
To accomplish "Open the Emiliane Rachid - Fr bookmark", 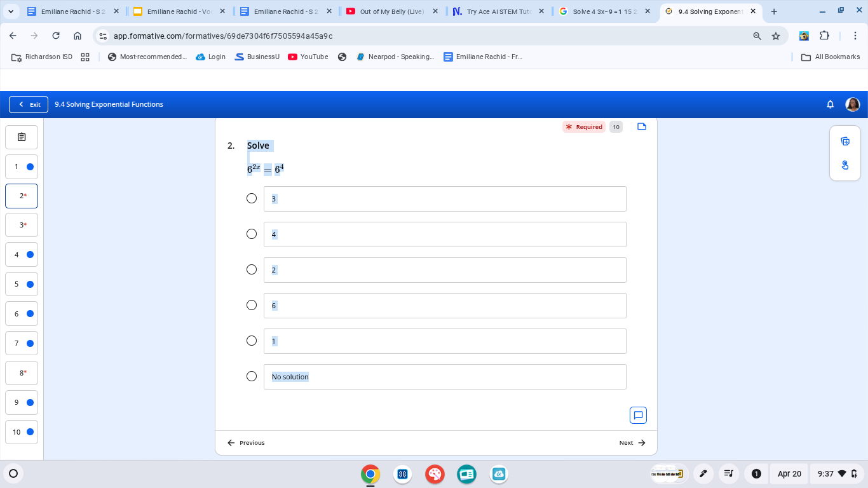I will [483, 57].
